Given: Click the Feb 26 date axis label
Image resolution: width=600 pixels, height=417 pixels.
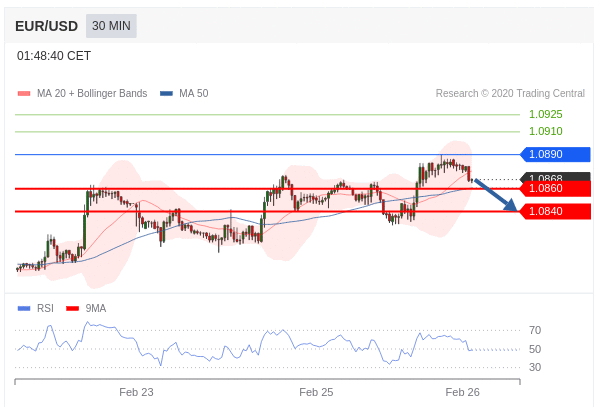Looking at the screenshot, I should pyautogui.click(x=462, y=392).
